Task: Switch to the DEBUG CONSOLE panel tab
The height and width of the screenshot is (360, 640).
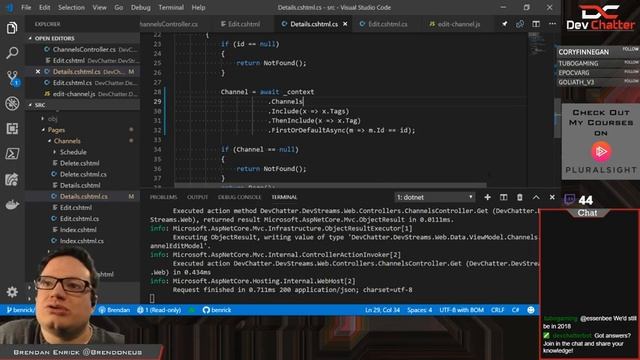Action: [239, 197]
